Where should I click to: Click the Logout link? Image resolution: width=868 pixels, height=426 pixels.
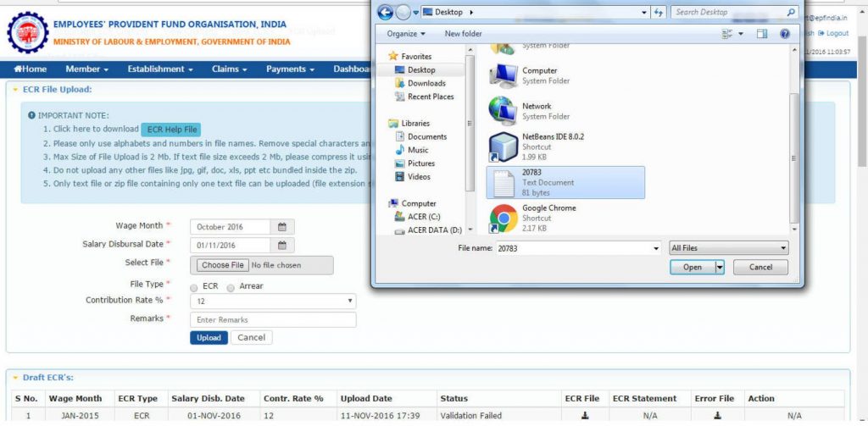833,33
